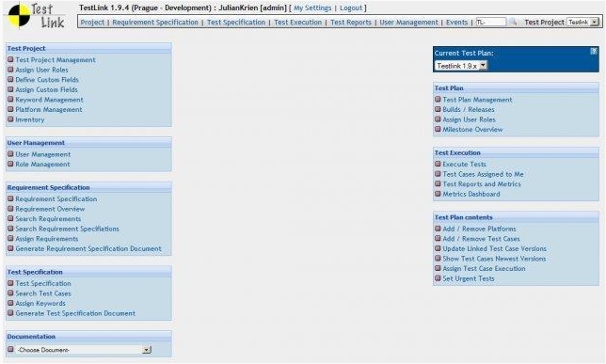Click bullet icon beside Assign Keywords

click(x=10, y=303)
